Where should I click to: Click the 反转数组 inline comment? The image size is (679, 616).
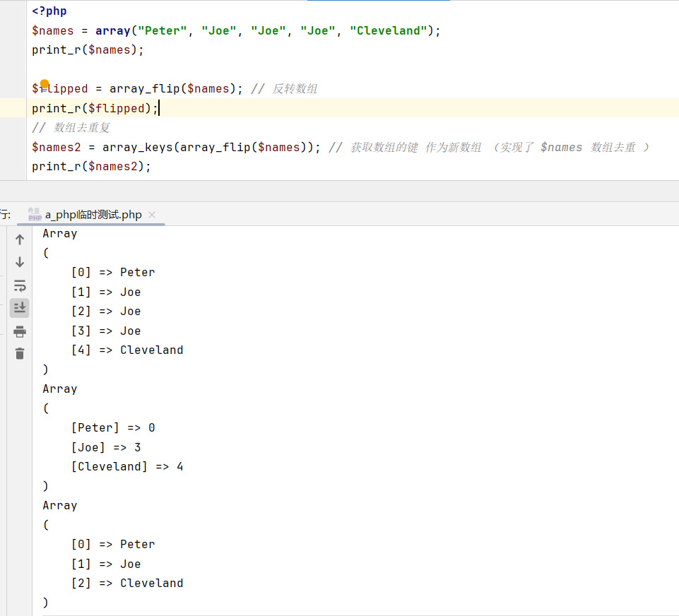tap(295, 89)
